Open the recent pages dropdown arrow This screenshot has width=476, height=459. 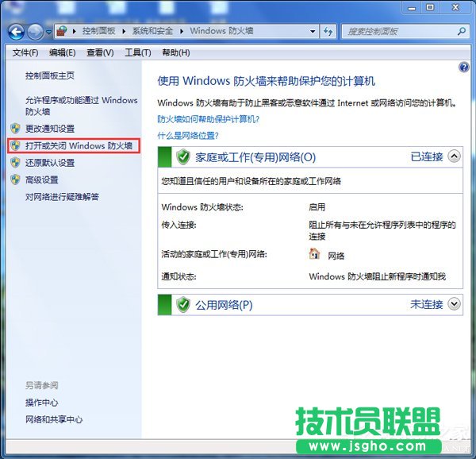point(48,32)
